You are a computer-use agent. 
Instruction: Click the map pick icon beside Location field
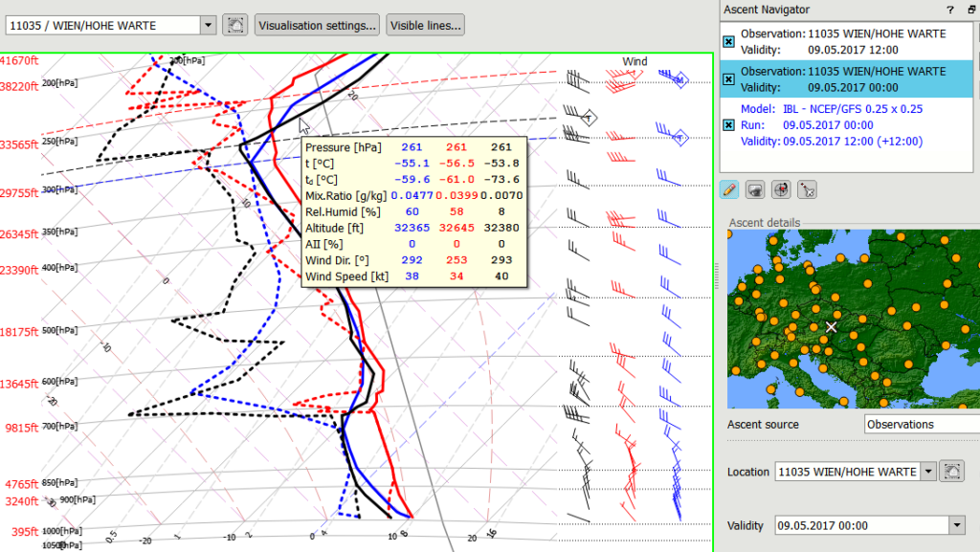954,472
